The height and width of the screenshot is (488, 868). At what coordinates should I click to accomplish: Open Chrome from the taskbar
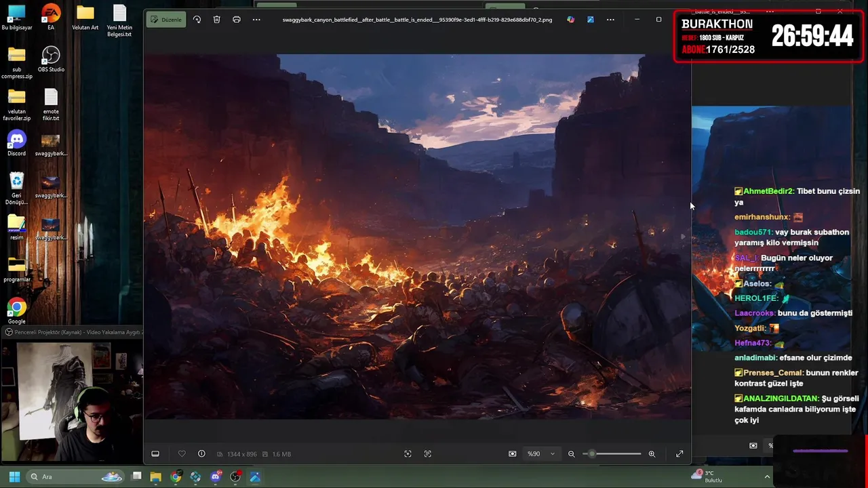pyautogui.click(x=176, y=477)
